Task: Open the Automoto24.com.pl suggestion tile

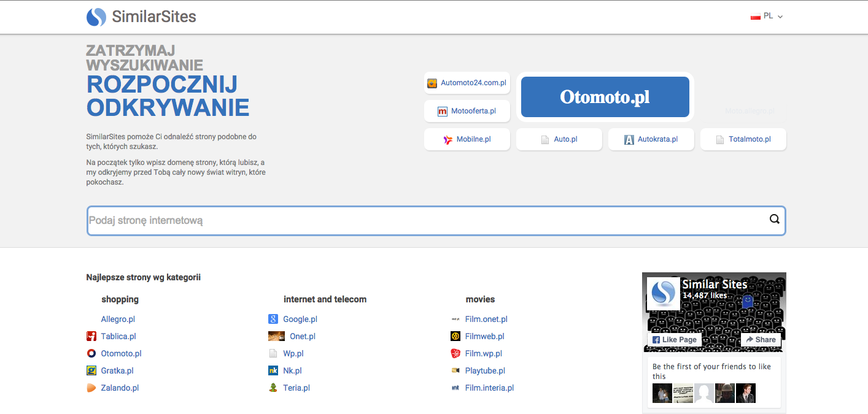Action: point(467,83)
